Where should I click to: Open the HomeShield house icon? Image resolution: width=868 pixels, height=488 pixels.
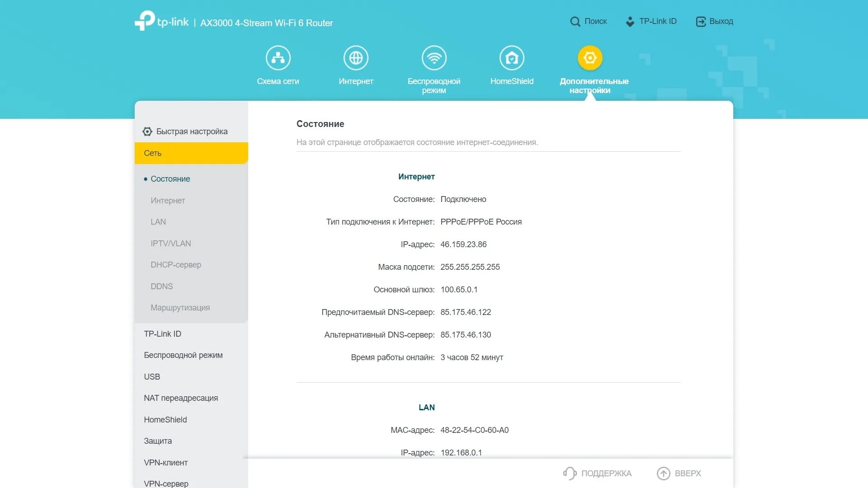pos(512,58)
